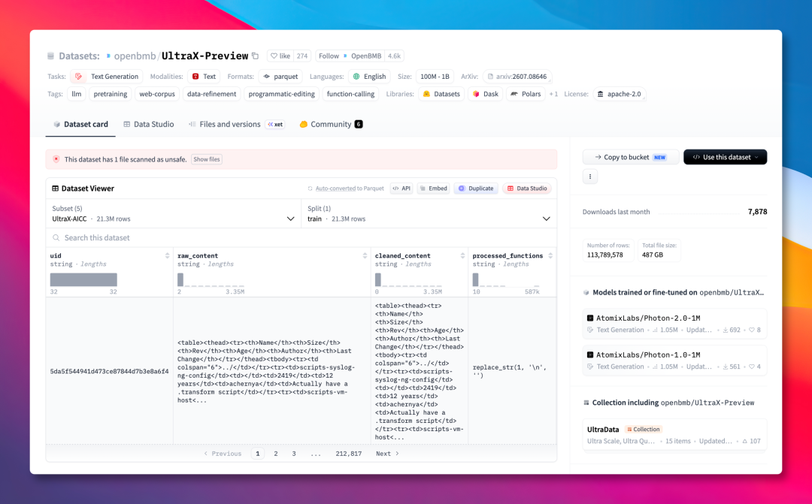The height and width of the screenshot is (504, 812).
Task: Sort by the raw_content column
Action: [365, 255]
